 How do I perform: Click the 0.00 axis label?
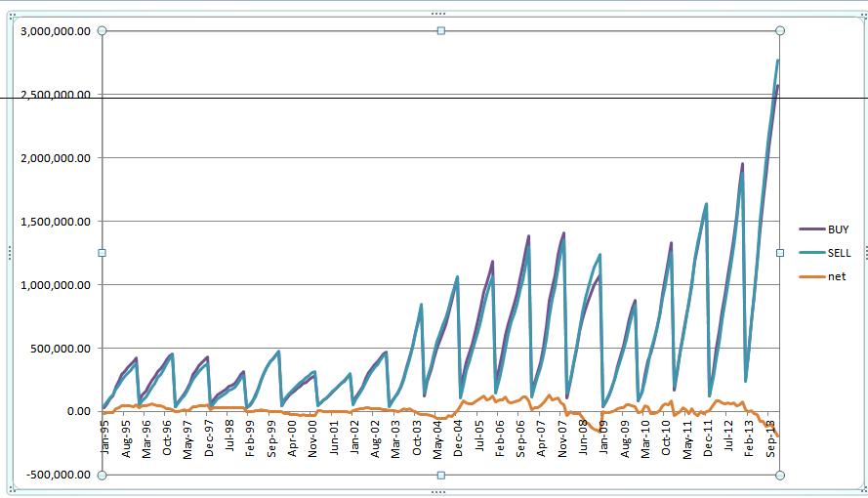pyautogui.click(x=79, y=411)
